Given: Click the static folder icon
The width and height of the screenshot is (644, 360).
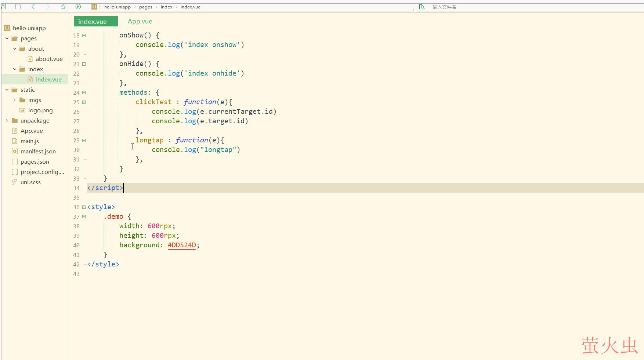Looking at the screenshot, I should pos(15,90).
